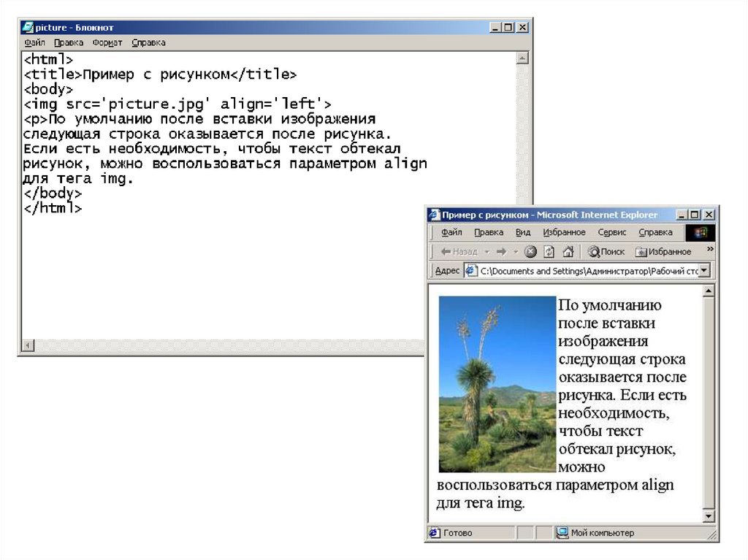748x560 pixels.
Task: Click the Мой компьютер status zone
Action: tap(602, 533)
